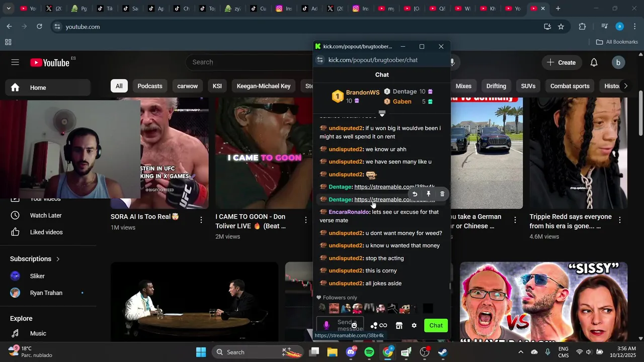The width and height of the screenshot is (644, 362).
Task: Open the Kick chat store icon
Action: (x=399, y=326)
